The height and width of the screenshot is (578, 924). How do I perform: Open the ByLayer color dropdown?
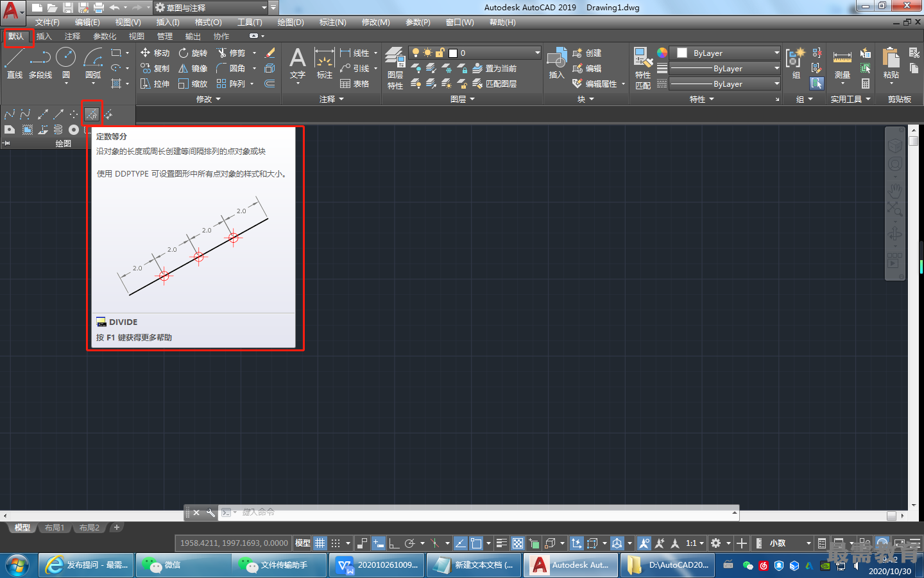[x=725, y=53]
